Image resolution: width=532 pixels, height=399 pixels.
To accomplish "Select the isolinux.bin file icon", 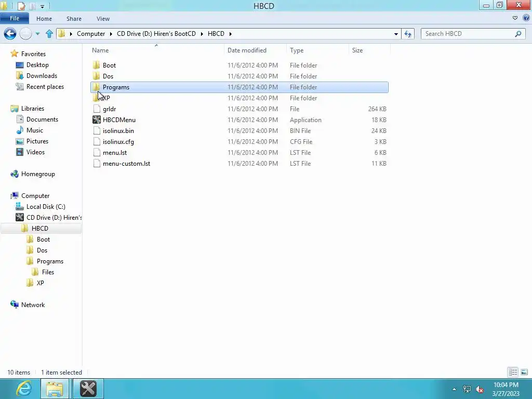I will click(x=97, y=130).
